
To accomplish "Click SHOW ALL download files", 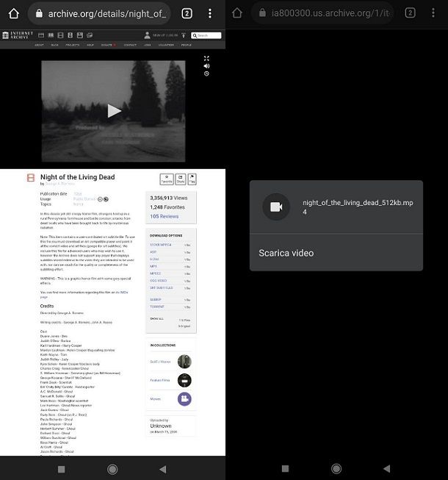I will point(156,319).
